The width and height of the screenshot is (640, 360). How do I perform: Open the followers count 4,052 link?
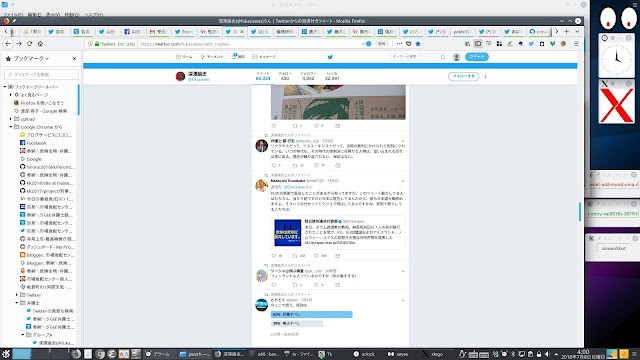(x=308, y=76)
